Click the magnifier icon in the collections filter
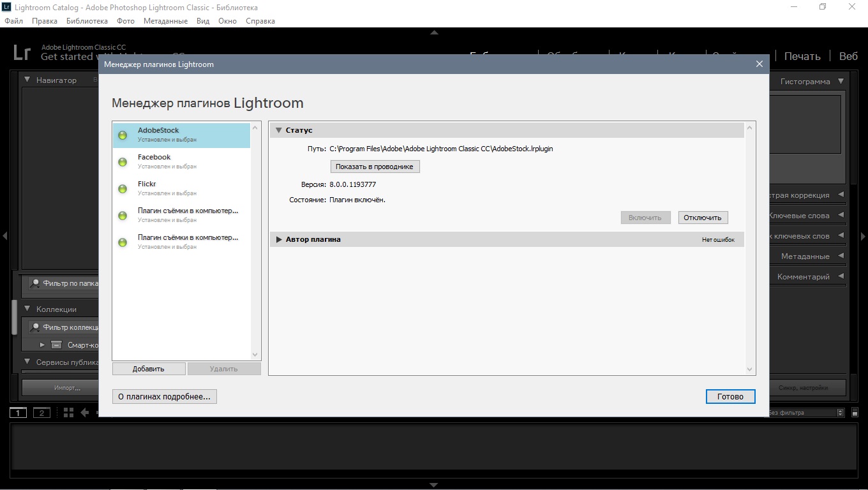The width and height of the screenshot is (868, 490). pyautogui.click(x=36, y=327)
